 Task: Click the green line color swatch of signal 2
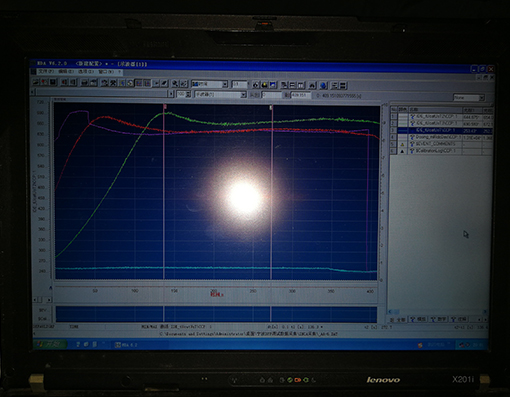(x=403, y=123)
